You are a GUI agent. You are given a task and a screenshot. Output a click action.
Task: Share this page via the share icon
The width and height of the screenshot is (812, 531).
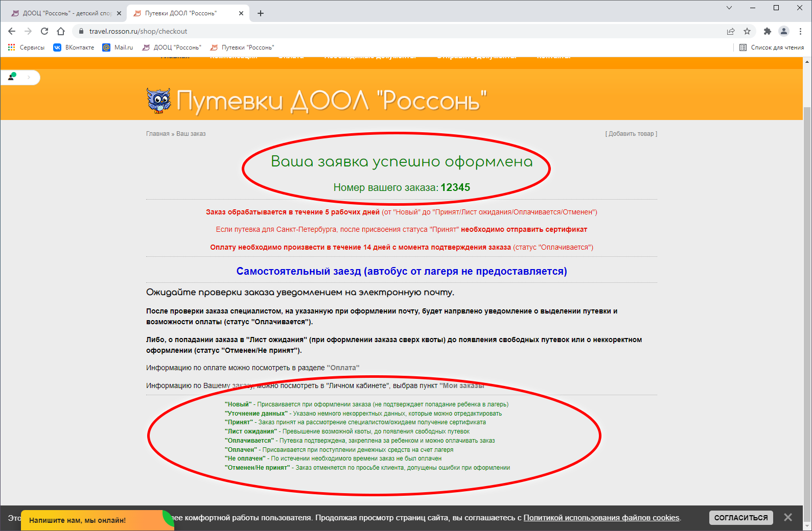[731, 31]
